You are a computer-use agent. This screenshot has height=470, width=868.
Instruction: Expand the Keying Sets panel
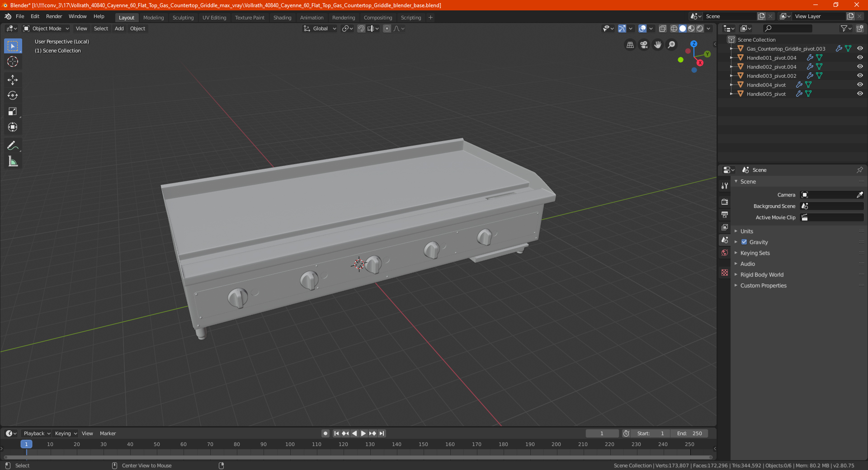(755, 253)
